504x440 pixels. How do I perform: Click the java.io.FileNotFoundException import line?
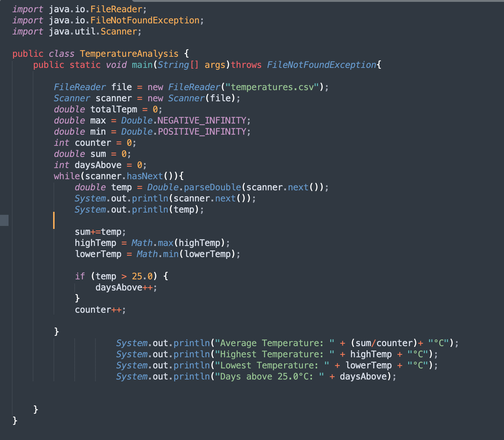pyautogui.click(x=108, y=20)
